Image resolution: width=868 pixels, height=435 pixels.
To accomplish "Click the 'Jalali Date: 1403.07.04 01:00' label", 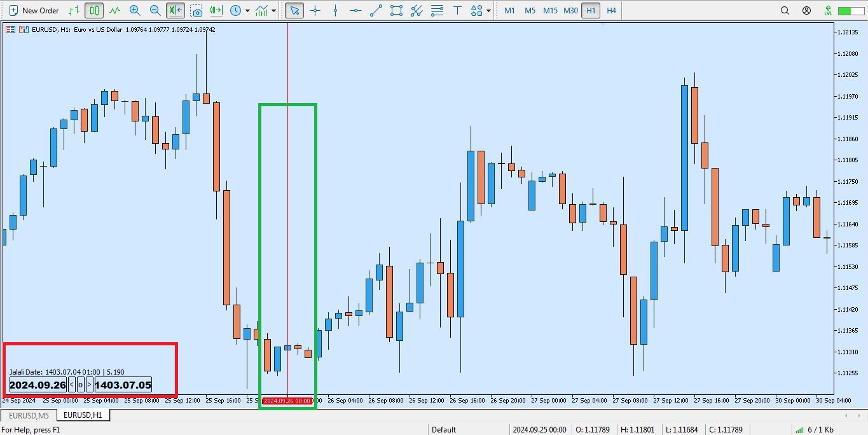I will [x=55, y=371].
